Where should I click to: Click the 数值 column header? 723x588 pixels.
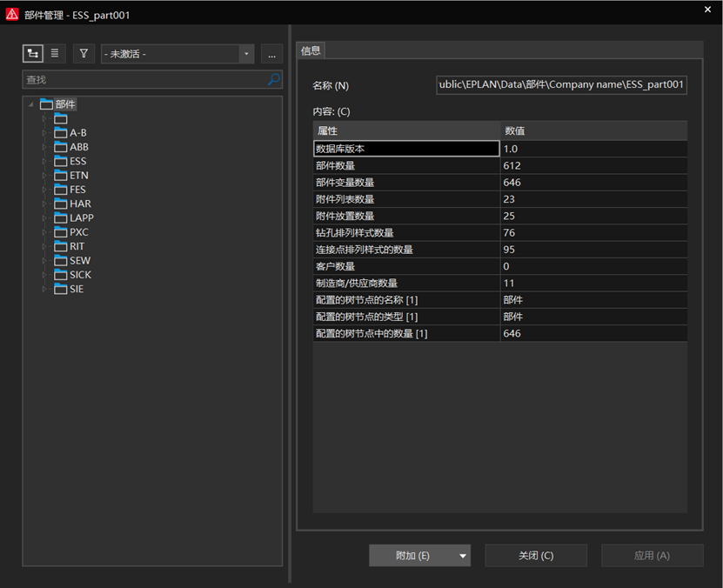pos(594,130)
